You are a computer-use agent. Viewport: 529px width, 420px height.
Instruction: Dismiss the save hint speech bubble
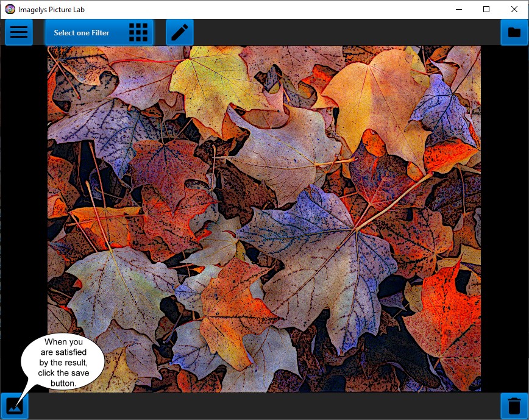click(x=62, y=362)
